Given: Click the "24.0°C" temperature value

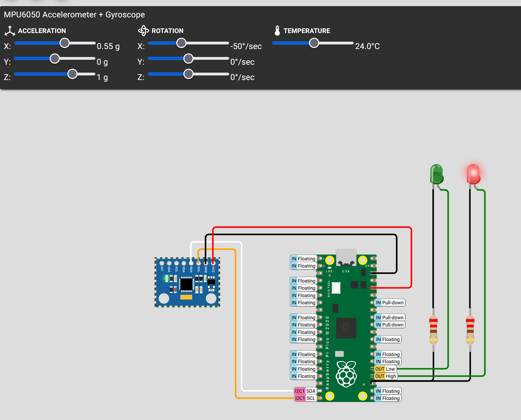Looking at the screenshot, I should pos(368,46).
